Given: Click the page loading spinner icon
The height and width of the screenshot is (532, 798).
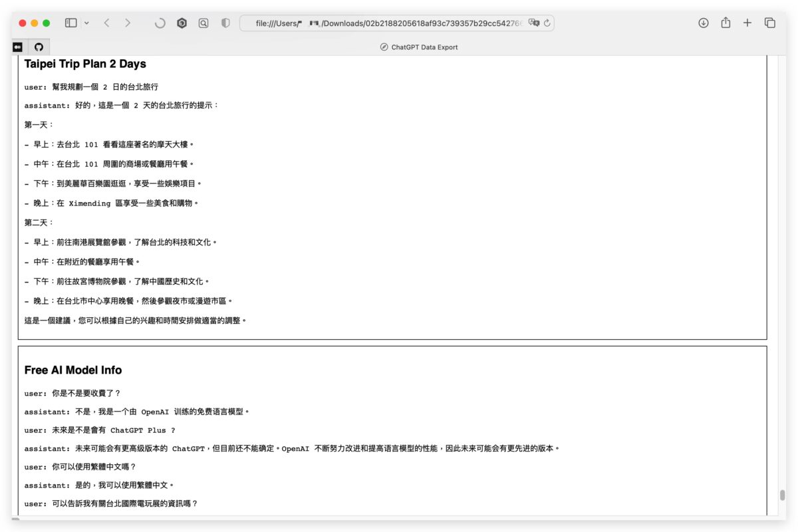Looking at the screenshot, I should [160, 23].
